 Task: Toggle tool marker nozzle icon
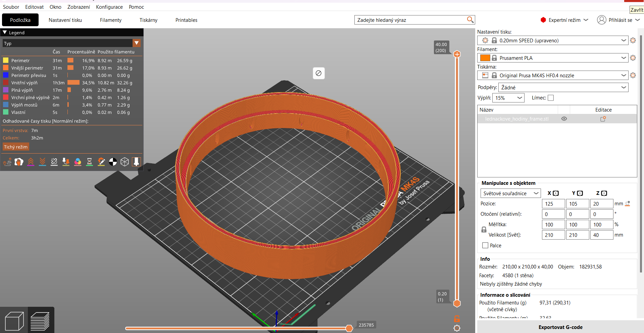click(x=136, y=162)
